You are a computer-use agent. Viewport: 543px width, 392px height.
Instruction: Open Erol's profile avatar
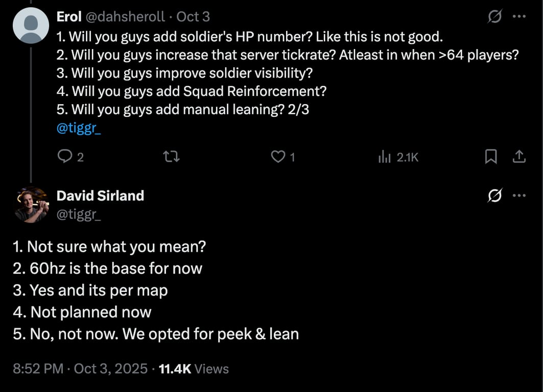[x=31, y=26]
